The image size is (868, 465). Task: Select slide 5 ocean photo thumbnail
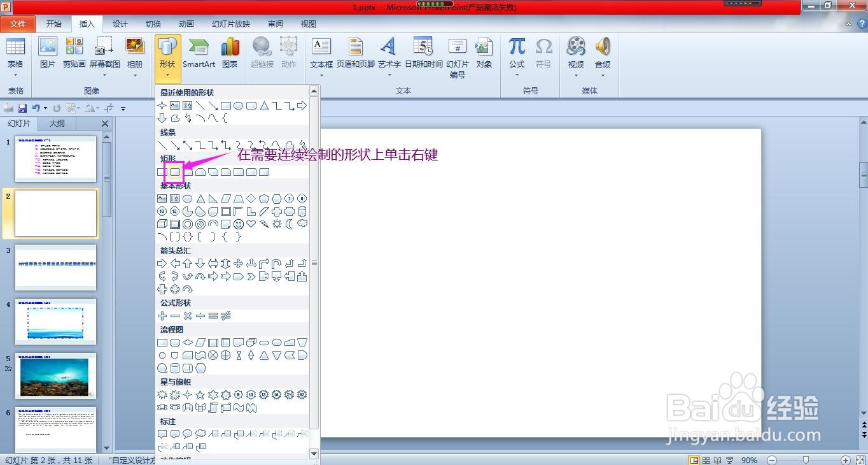pyautogui.click(x=55, y=376)
